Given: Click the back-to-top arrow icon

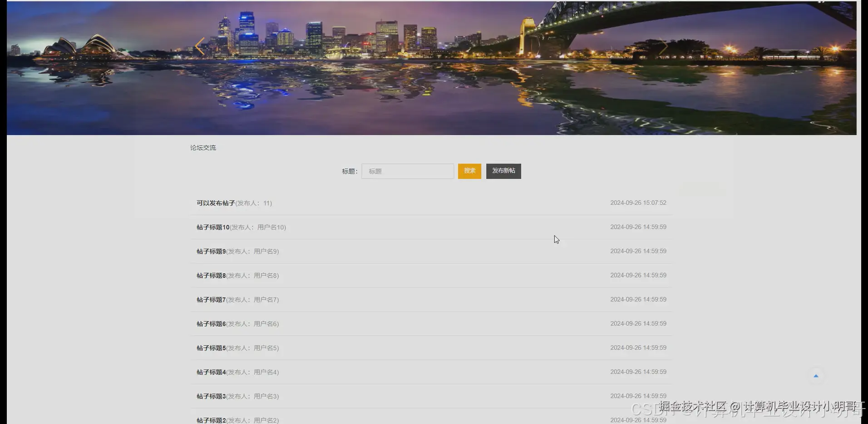Looking at the screenshot, I should pyautogui.click(x=816, y=376).
